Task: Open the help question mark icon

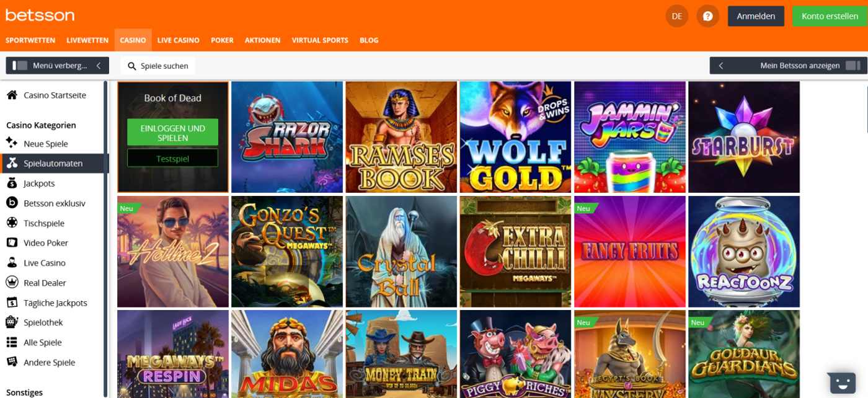Action: [707, 16]
